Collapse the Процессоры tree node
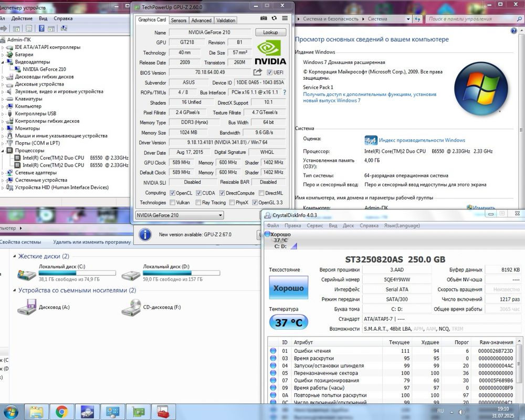This screenshot has width=525, height=420. 3,151
